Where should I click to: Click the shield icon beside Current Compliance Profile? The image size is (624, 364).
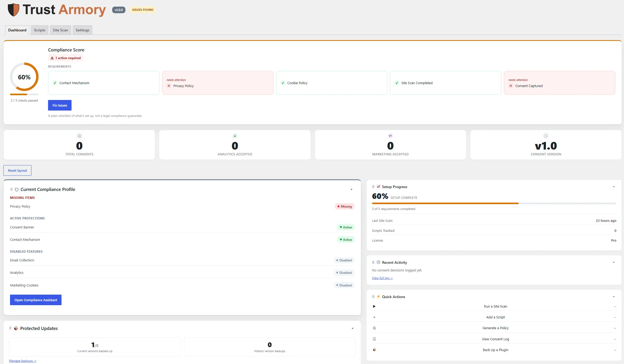pyautogui.click(x=17, y=190)
